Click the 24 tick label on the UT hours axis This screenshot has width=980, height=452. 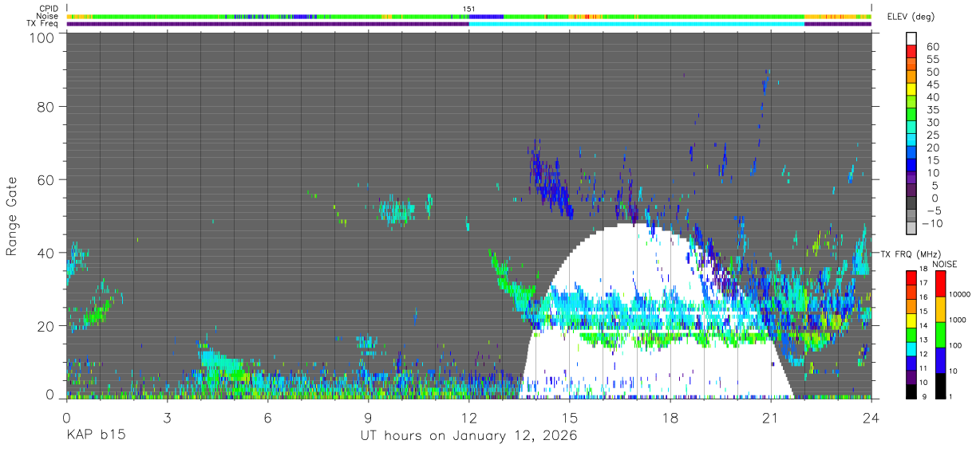(x=871, y=418)
